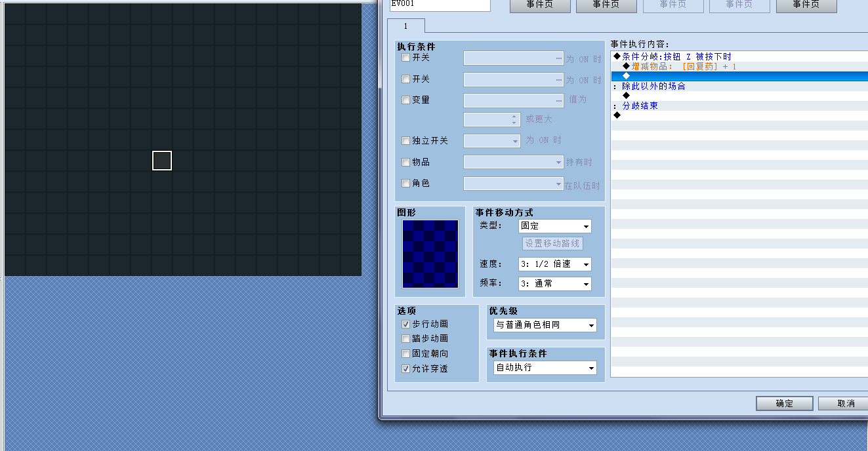The height and width of the screenshot is (451, 868).
Task: Click the 变量 value spinner arrows
Action: [x=514, y=120]
